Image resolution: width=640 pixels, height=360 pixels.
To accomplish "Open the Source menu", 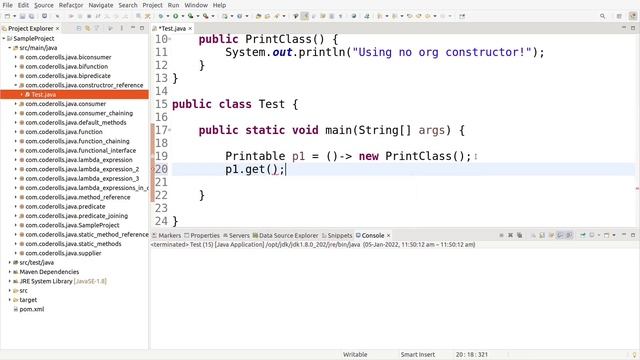I will tap(44, 5).
